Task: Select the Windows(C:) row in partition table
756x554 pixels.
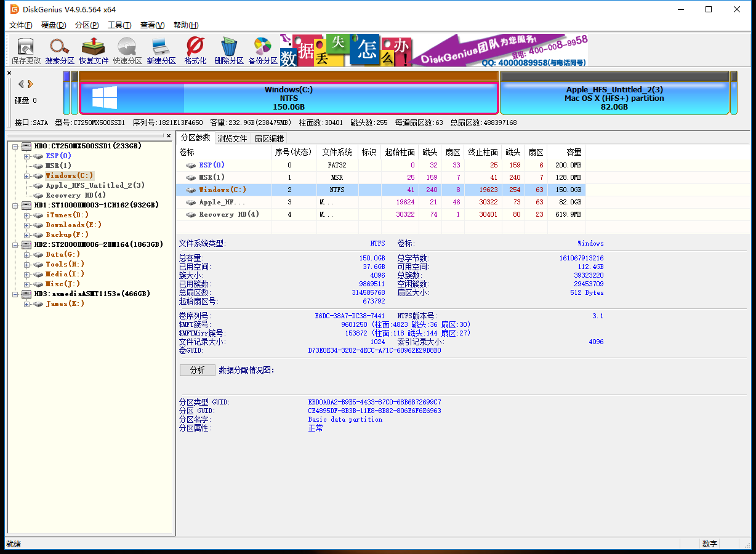Action: point(380,190)
